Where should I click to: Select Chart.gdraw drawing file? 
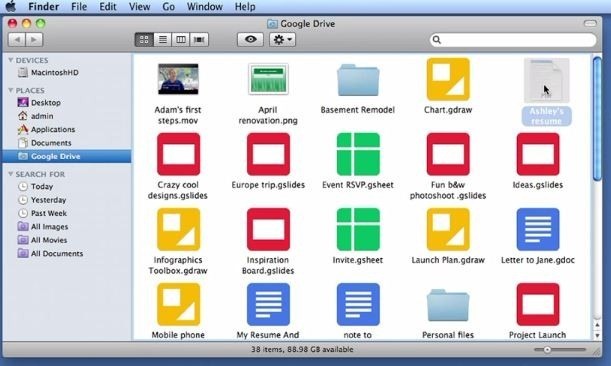pos(448,79)
